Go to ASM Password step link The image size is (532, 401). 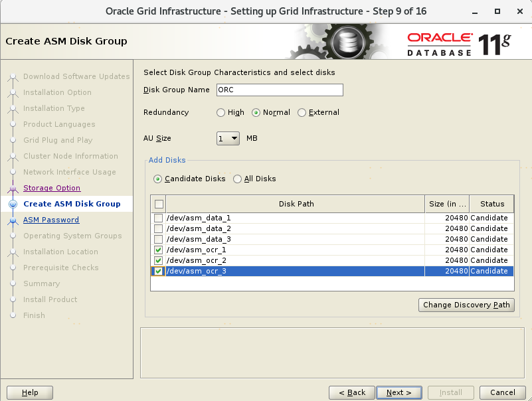tap(51, 220)
